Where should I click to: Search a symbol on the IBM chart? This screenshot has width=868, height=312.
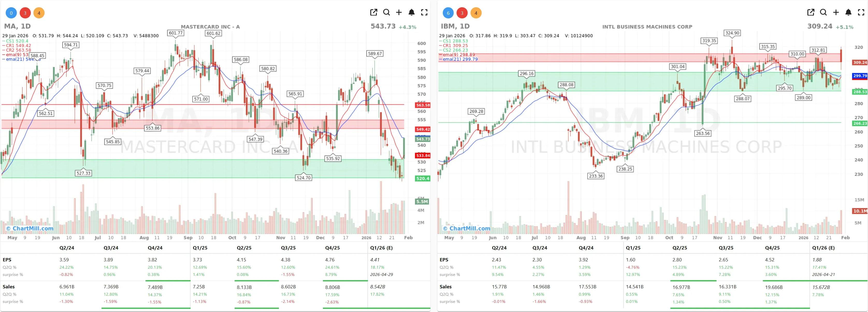click(x=823, y=12)
